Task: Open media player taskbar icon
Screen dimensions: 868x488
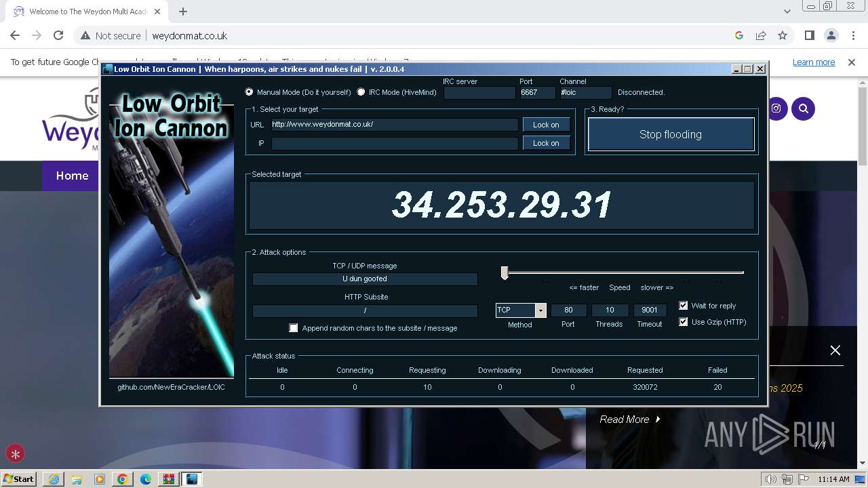Action: (x=99, y=479)
